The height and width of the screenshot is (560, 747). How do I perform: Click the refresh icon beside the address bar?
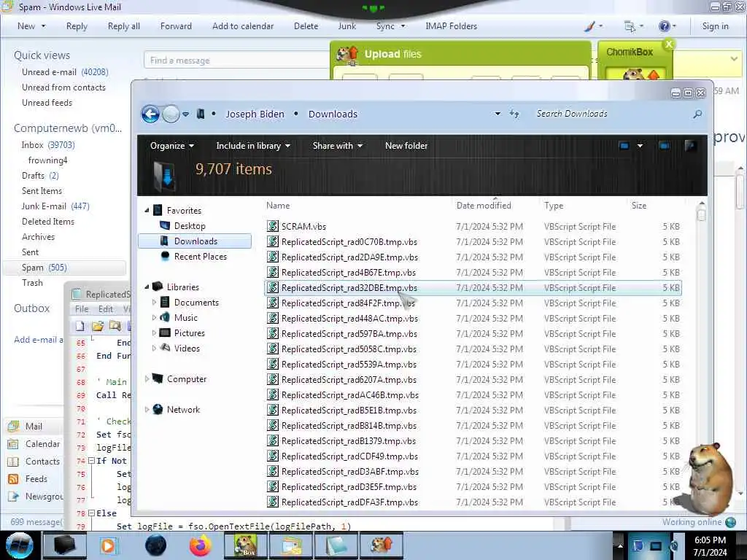514,114
